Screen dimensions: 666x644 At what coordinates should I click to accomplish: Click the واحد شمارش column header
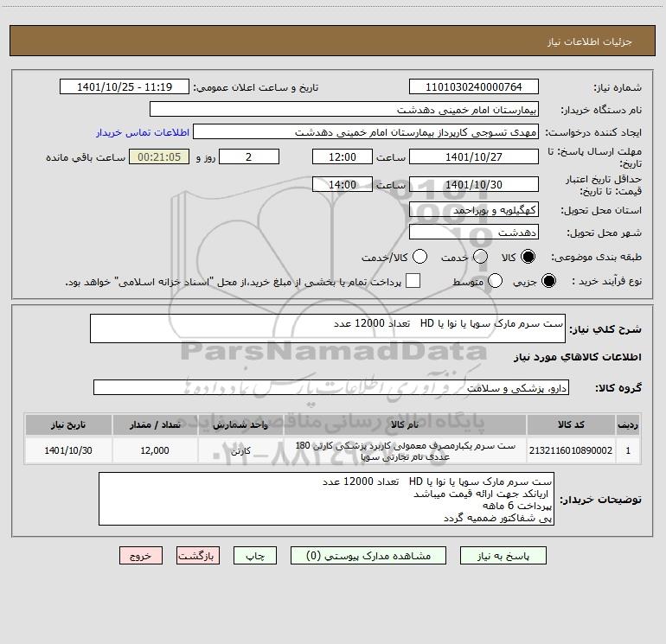[x=240, y=424]
